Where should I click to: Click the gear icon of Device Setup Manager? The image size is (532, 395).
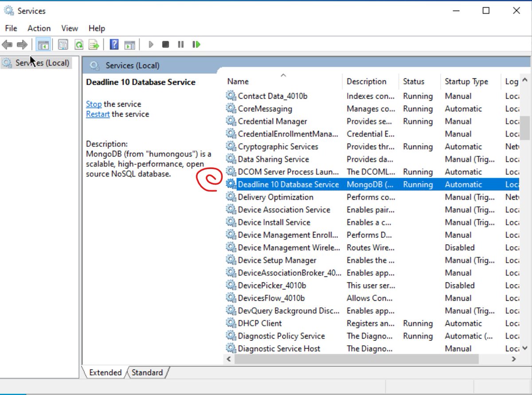pyautogui.click(x=231, y=260)
